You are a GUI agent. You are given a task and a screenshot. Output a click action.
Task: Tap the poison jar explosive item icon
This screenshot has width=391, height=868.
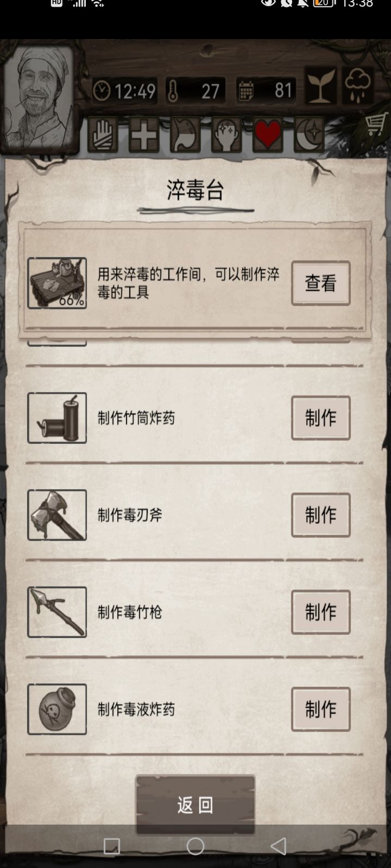click(x=57, y=709)
